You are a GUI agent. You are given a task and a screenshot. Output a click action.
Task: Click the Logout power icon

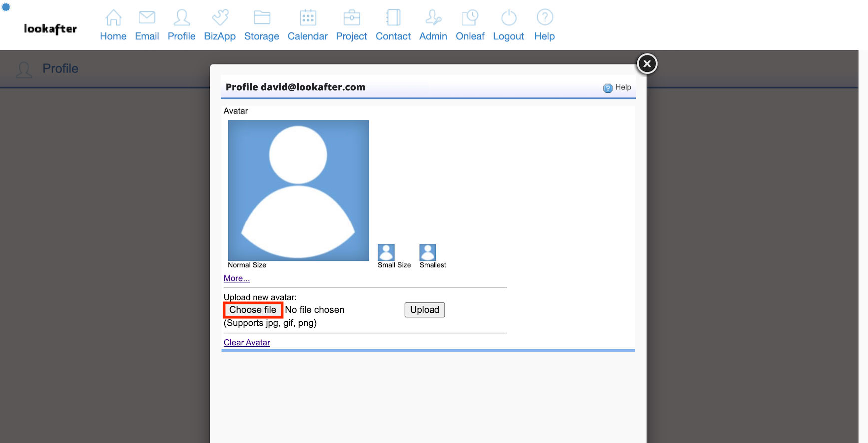(x=508, y=18)
